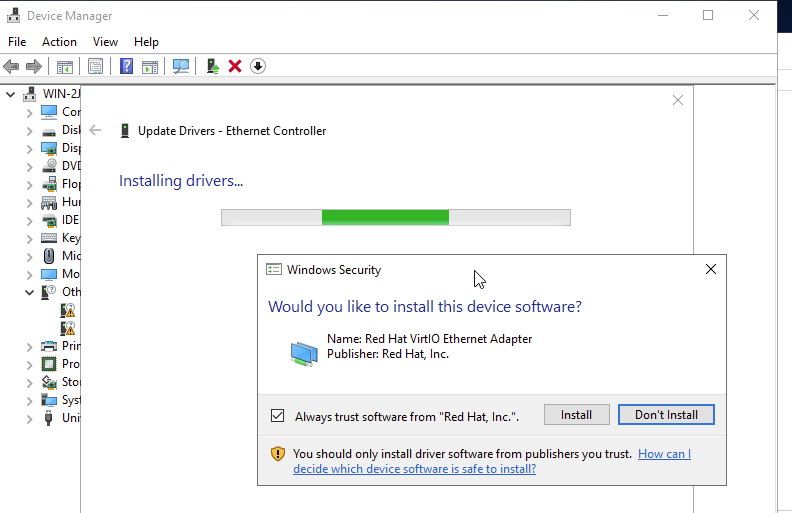
Task: Click the Update device driver toolbar icon
Action: click(x=212, y=66)
